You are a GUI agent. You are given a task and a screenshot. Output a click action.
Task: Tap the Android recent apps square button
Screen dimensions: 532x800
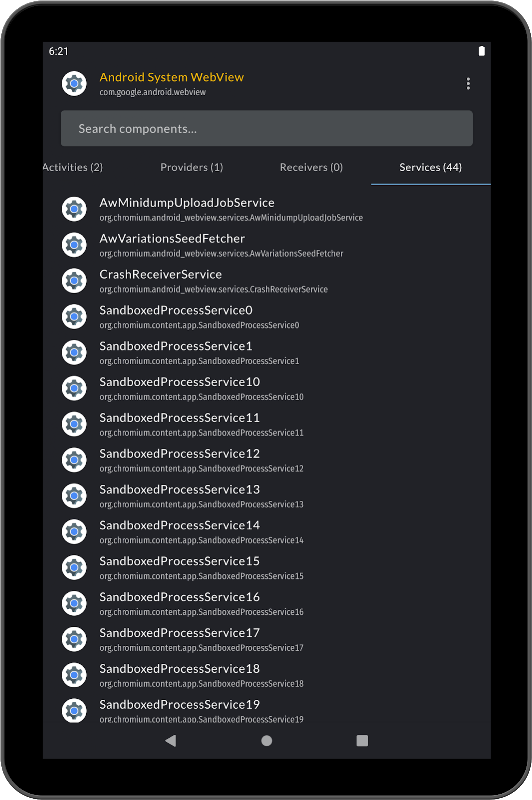(x=362, y=741)
